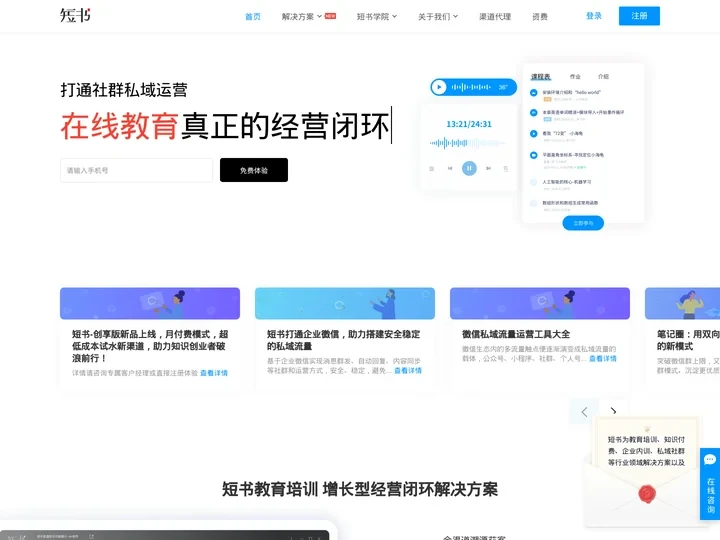Click the 短书 logo
The height and width of the screenshot is (540, 720).
coord(75,15)
